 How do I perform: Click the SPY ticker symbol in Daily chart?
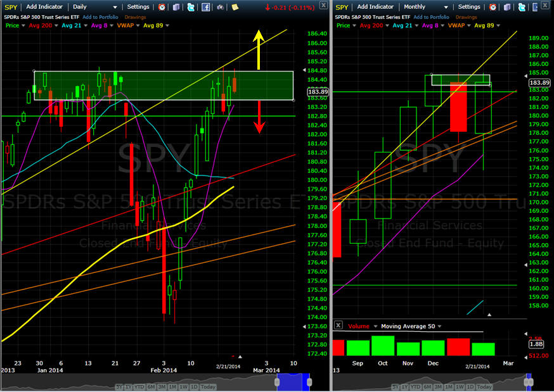[11, 8]
